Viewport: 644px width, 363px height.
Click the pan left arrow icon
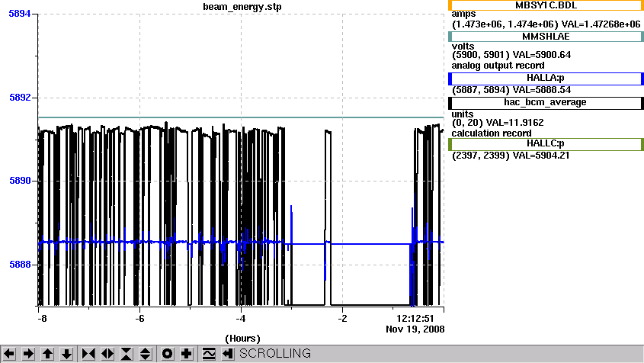tap(9, 354)
